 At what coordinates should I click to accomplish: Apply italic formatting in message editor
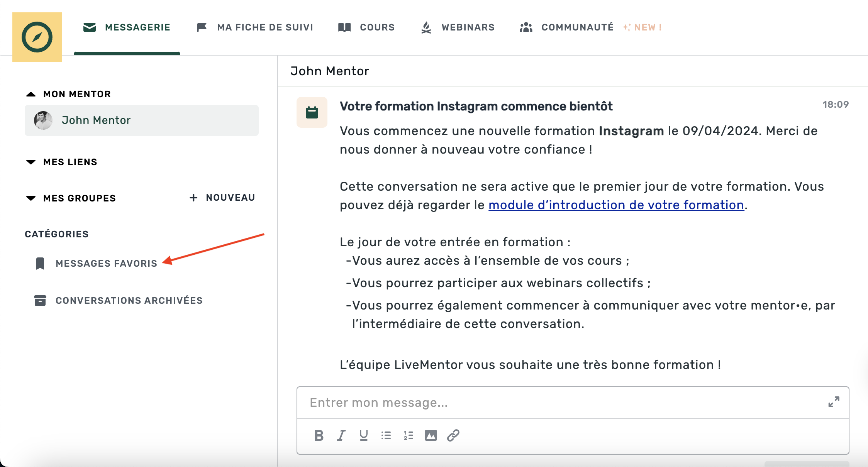click(341, 435)
